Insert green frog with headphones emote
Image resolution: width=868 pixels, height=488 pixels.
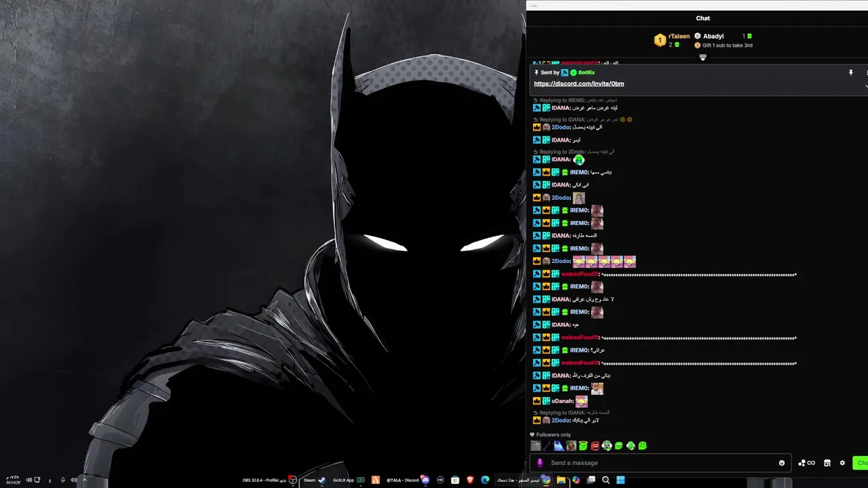(x=607, y=445)
